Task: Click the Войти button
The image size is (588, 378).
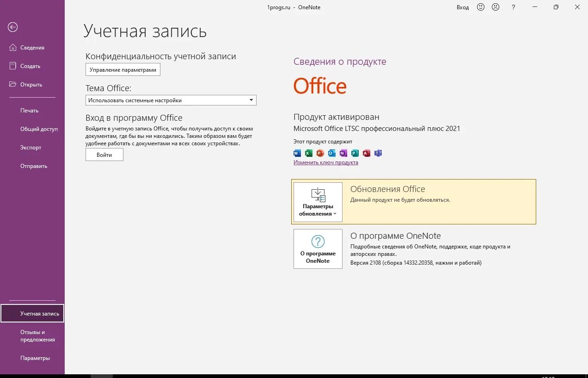Action: [x=104, y=155]
